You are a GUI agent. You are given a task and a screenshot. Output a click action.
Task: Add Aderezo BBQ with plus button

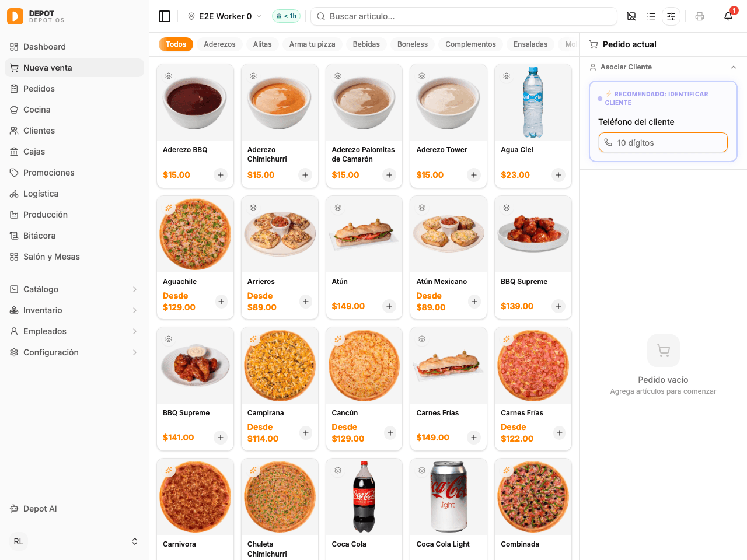(x=221, y=175)
